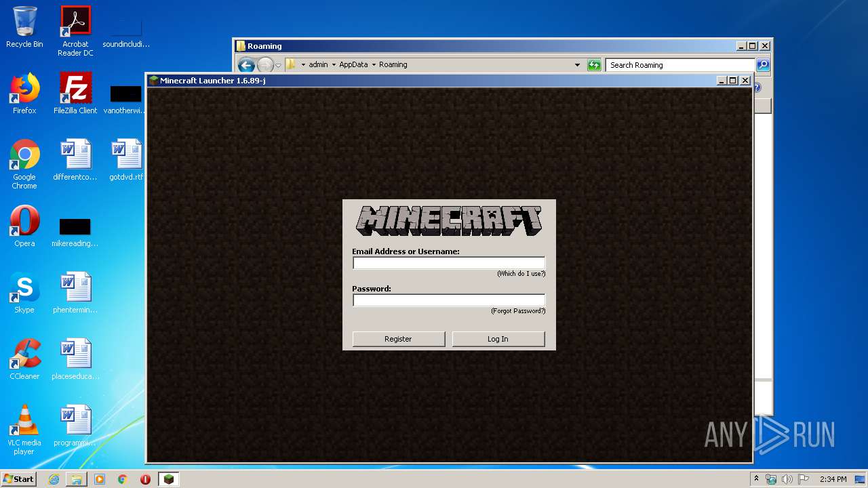
Task: Open the differentco... Word document
Action: [x=75, y=160]
